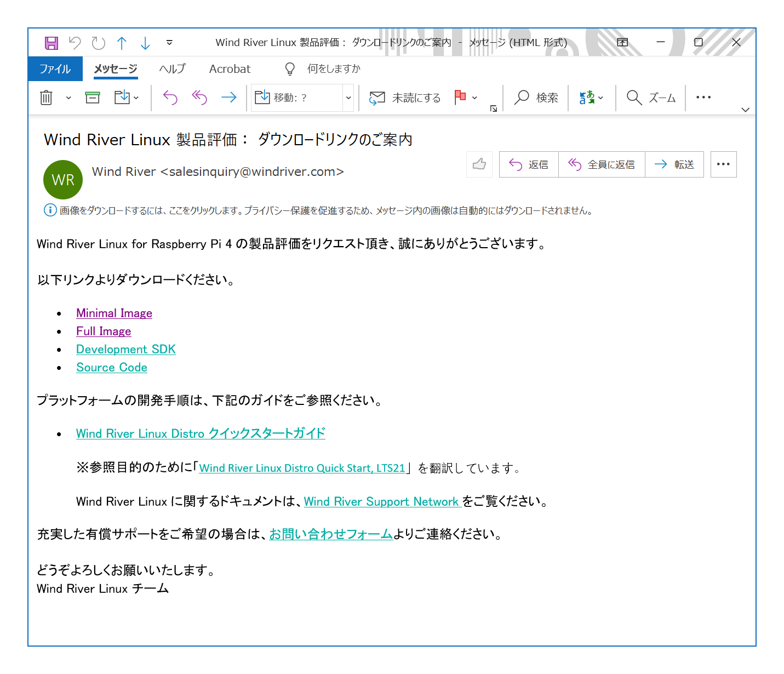Screen dimensions: 784x674
Task: Open the Source Code link
Action: (112, 368)
